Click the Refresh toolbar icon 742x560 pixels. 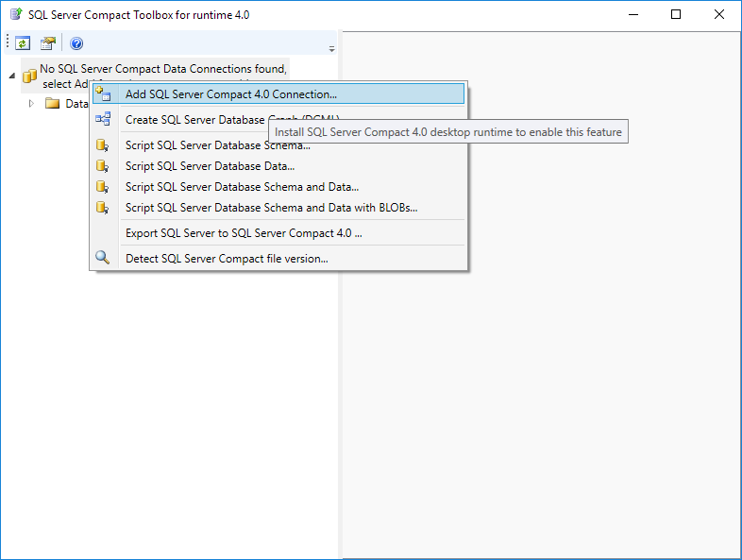coord(23,43)
